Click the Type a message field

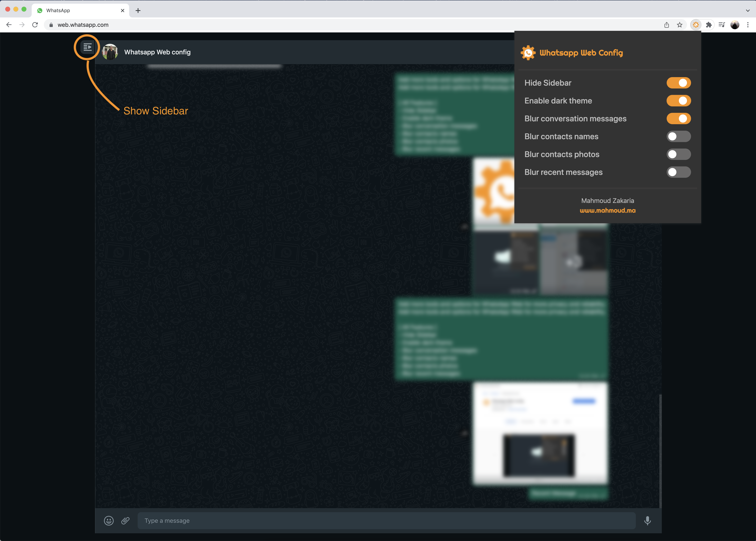tap(387, 520)
